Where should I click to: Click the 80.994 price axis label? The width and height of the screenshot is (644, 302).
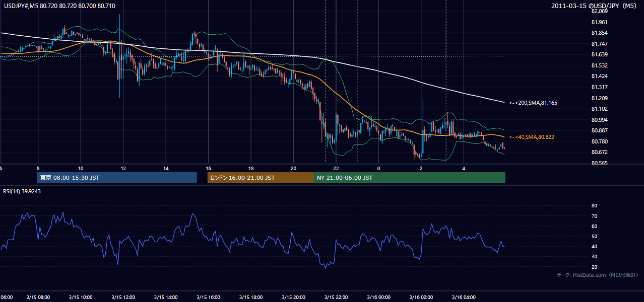click(600, 120)
